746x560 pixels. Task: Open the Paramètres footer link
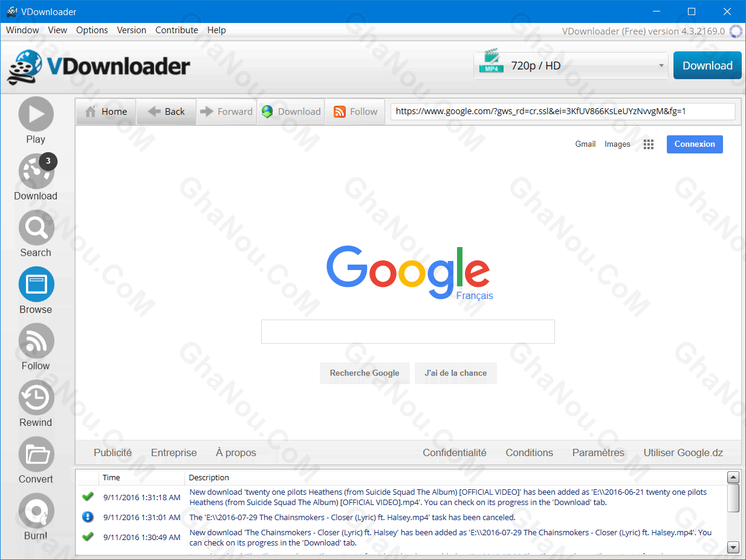(x=598, y=453)
